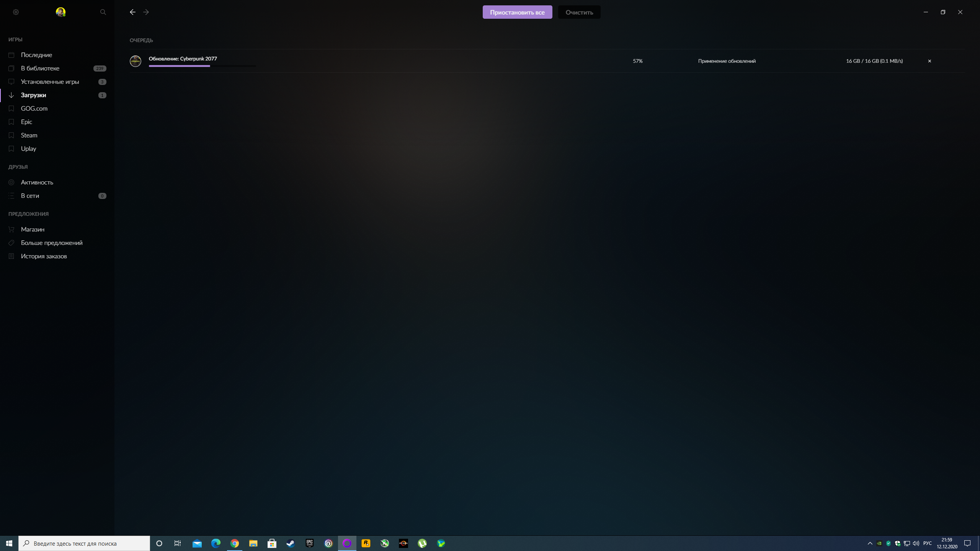The height and width of the screenshot is (551, 980).
Task: Open the Последние section
Action: point(36,55)
